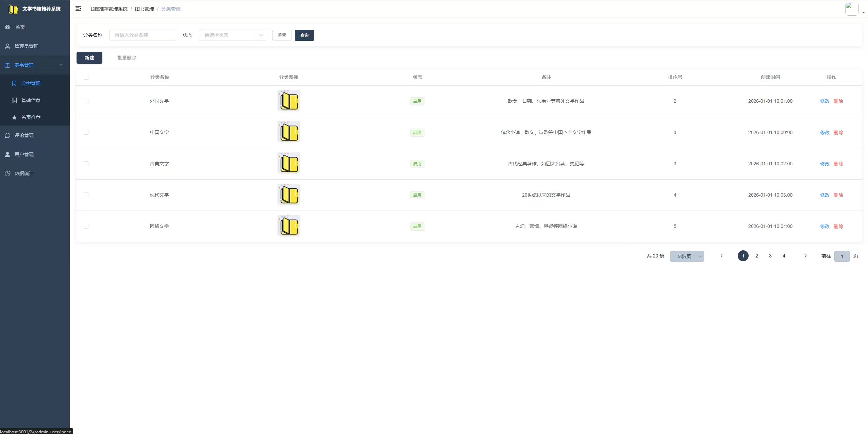Click the 查询 search button
Viewport: 868px width, 434px height.
point(304,35)
